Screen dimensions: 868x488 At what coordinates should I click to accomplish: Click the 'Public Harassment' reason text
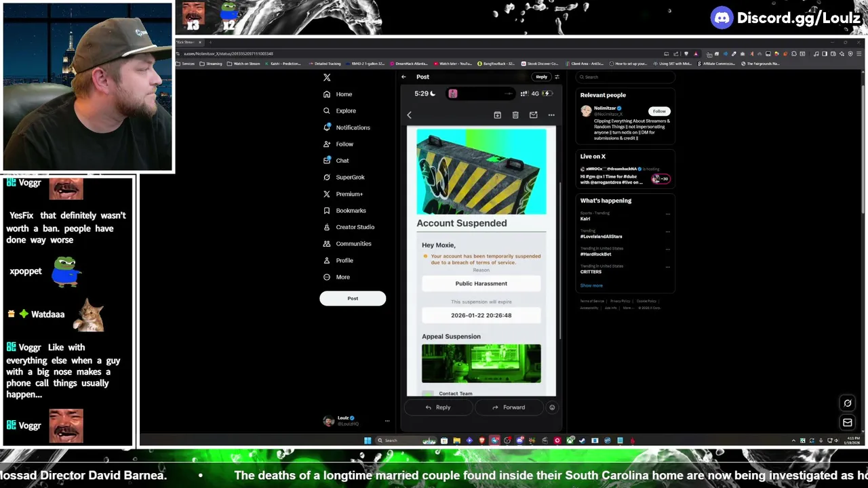pyautogui.click(x=481, y=283)
